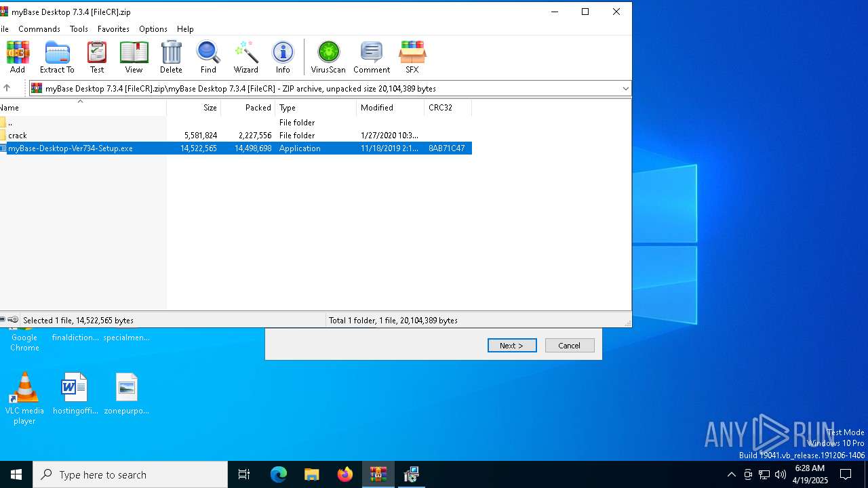Open VLC media player desktop shortcut
868x488 pixels.
point(24,399)
